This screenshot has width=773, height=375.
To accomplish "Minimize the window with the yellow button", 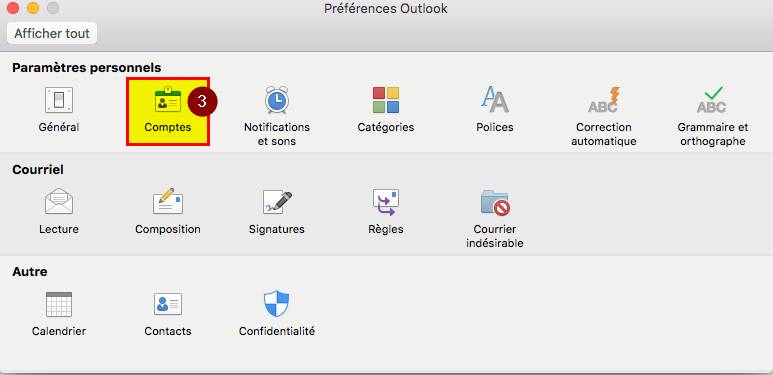I will click(x=33, y=8).
